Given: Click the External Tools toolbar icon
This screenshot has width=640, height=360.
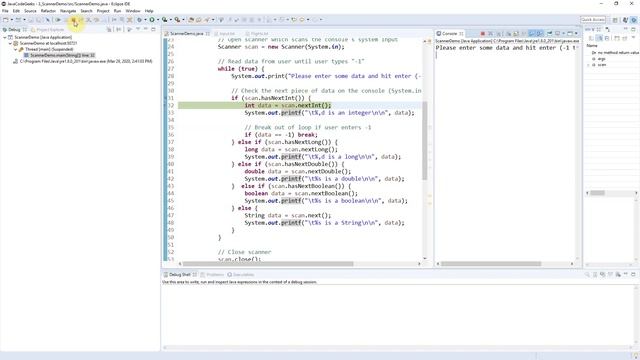Looking at the screenshot, I should 177,20.
